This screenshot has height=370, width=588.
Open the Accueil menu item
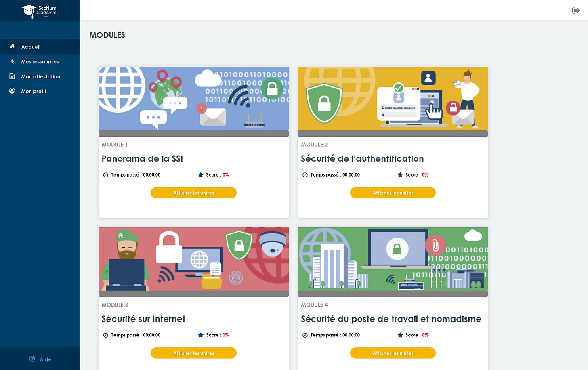pyautogui.click(x=31, y=47)
